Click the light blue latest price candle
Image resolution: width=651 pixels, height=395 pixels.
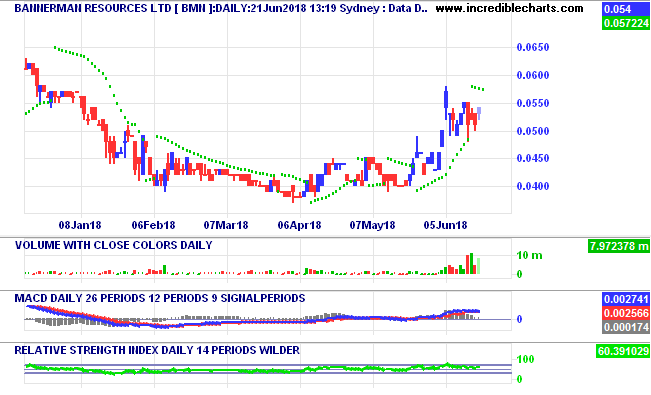479,113
